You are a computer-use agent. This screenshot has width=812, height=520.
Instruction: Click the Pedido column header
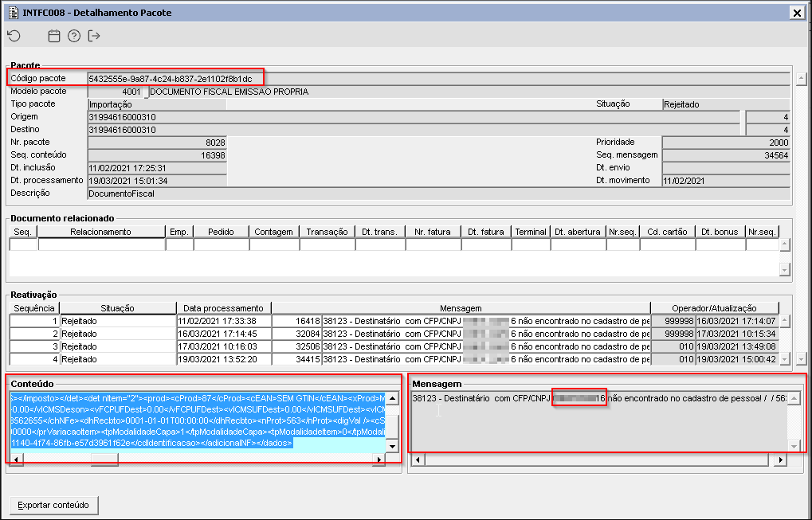coord(221,232)
